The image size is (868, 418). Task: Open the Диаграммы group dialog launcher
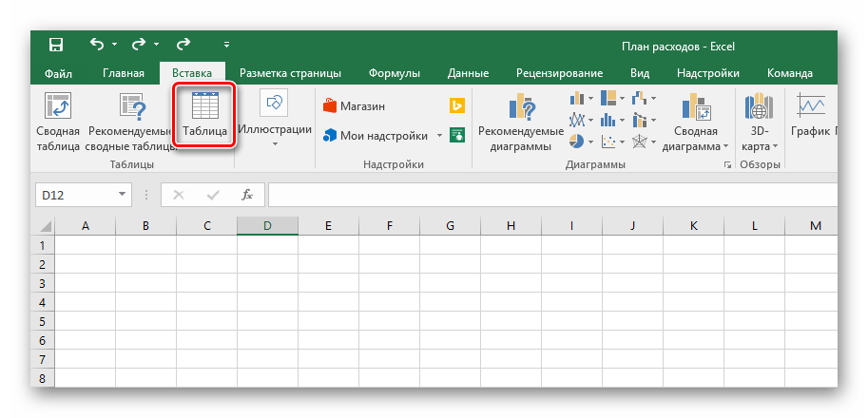click(727, 165)
